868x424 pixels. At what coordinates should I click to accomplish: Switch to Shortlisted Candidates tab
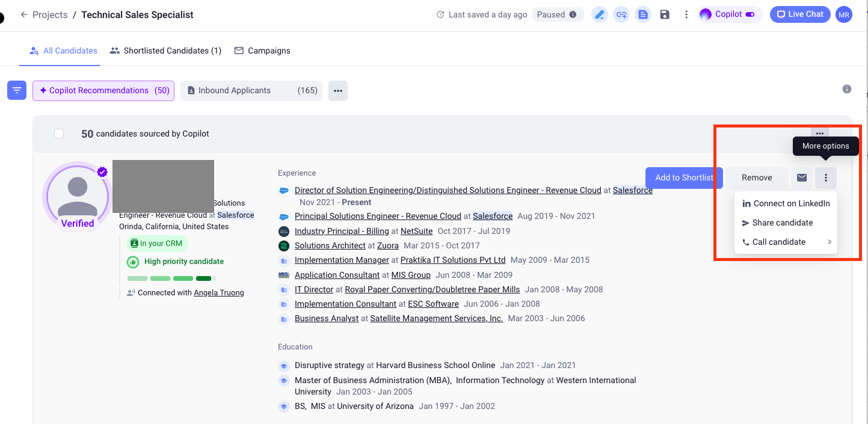click(x=165, y=51)
